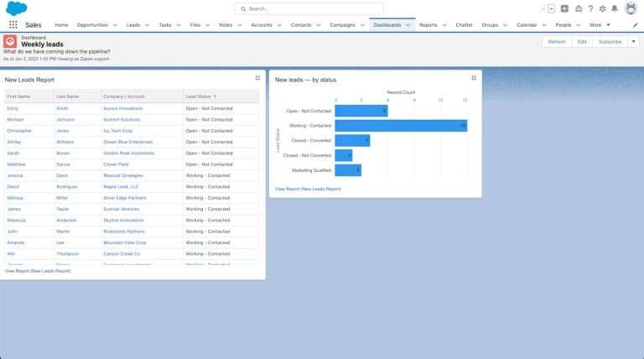This screenshot has height=359, width=644.
Task: Open the App Launcher grid icon
Action: tap(13, 24)
